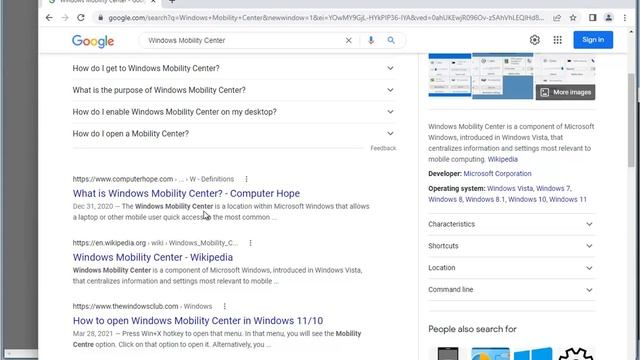The image size is (640, 360).
Task: Click the computerhope.com URL breadcrumb
Action: tap(153, 179)
